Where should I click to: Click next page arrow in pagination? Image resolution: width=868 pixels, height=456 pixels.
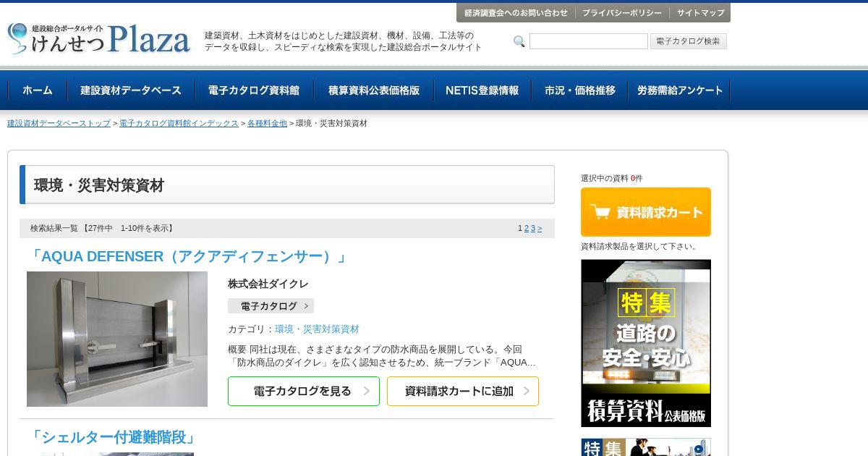click(540, 229)
